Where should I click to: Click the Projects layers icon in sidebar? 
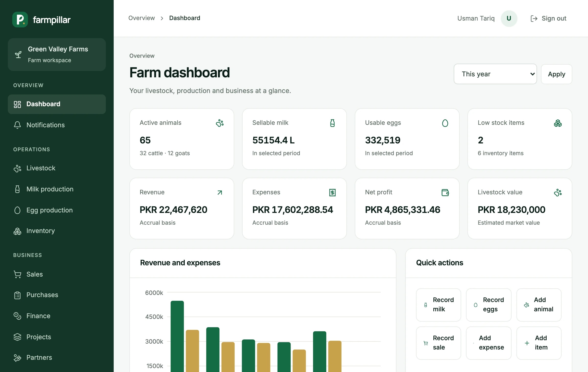(17, 337)
